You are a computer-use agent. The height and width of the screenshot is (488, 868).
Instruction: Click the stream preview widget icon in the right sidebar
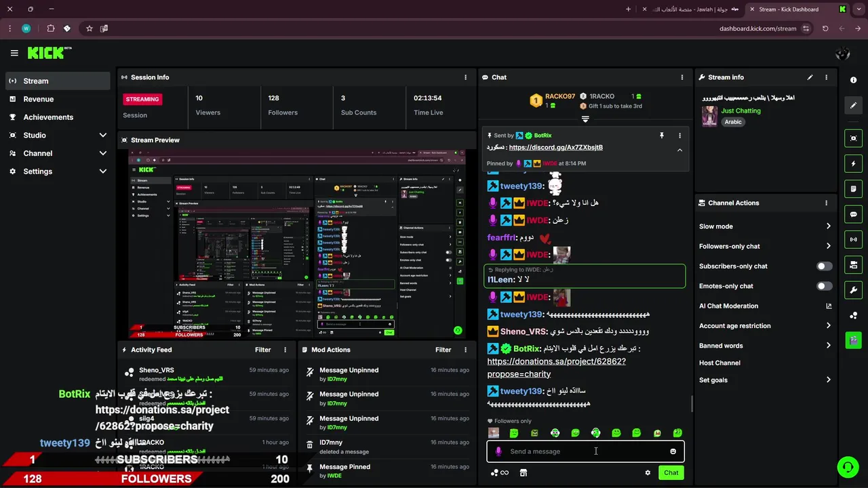click(x=853, y=138)
